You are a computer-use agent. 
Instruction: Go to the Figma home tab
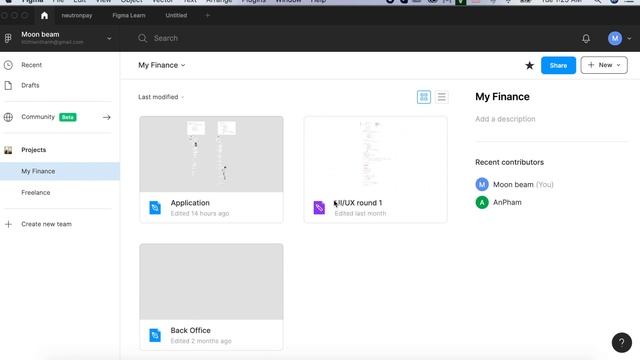pyautogui.click(x=44, y=16)
